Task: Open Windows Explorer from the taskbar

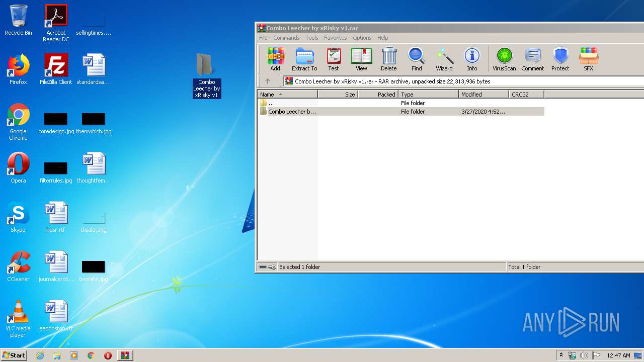Action: pos(57,355)
